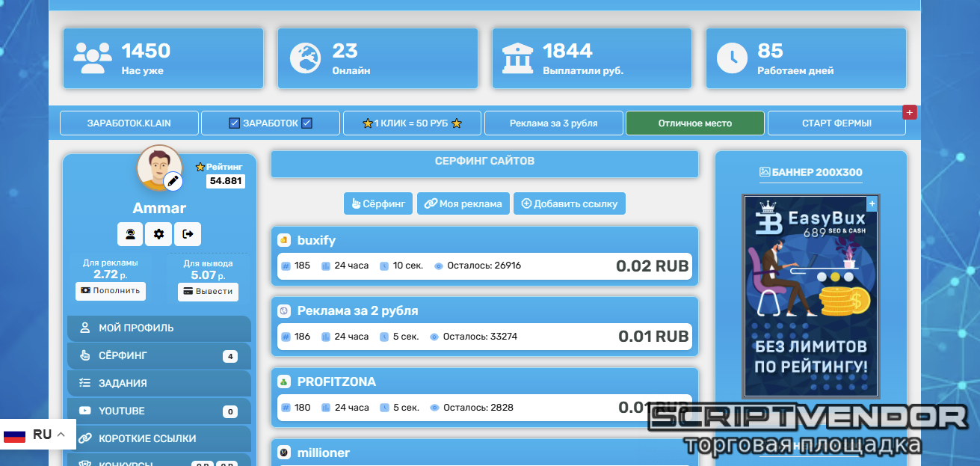Click the eye icon beside Осталось: 2828

point(434,408)
